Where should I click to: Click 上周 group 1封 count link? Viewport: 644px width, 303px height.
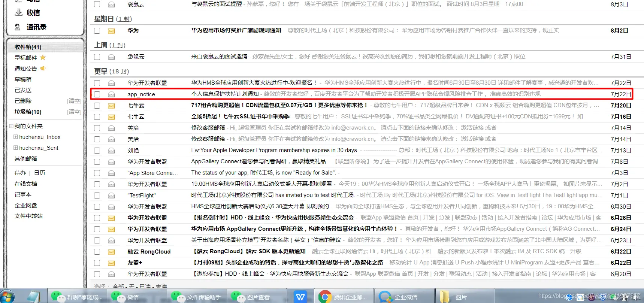coord(118,45)
